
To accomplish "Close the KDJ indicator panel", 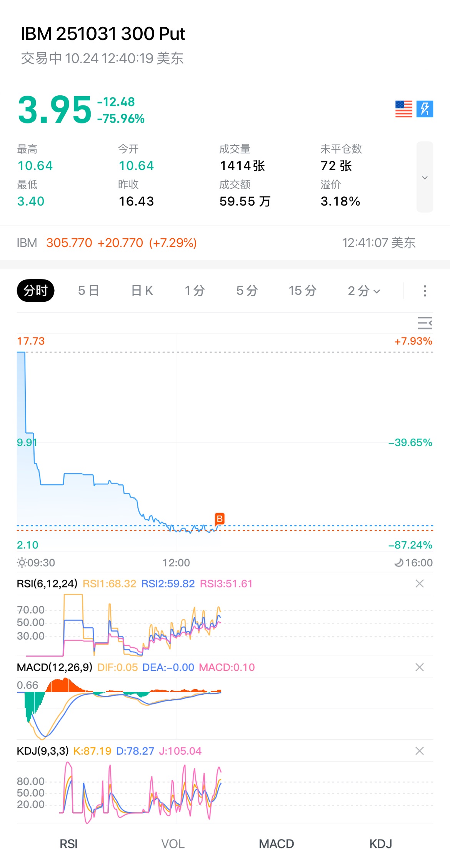I will [419, 751].
